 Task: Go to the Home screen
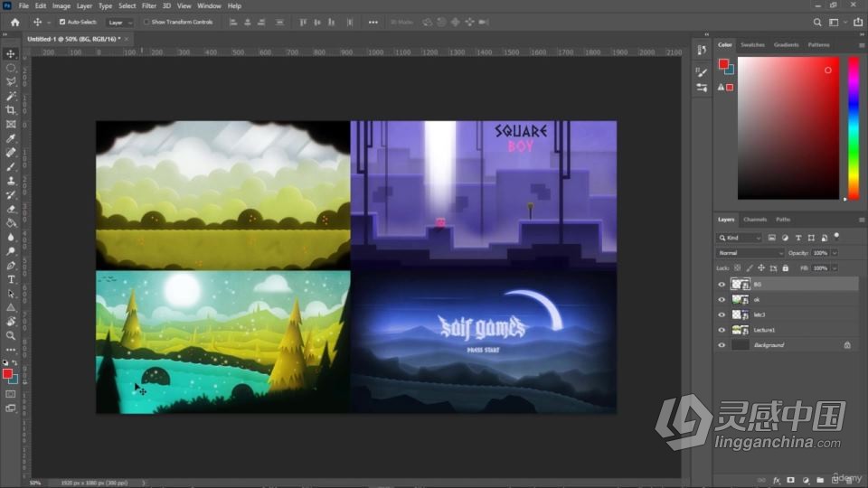click(x=15, y=22)
